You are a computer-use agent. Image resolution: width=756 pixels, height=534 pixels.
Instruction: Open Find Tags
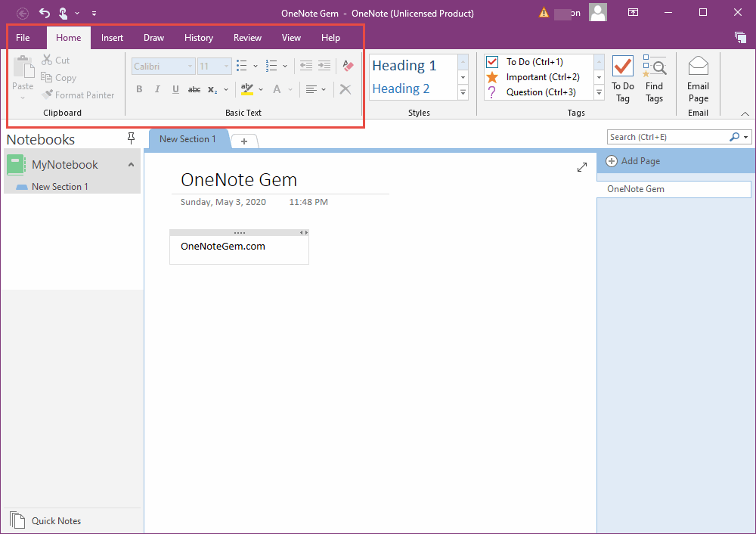[x=654, y=79]
